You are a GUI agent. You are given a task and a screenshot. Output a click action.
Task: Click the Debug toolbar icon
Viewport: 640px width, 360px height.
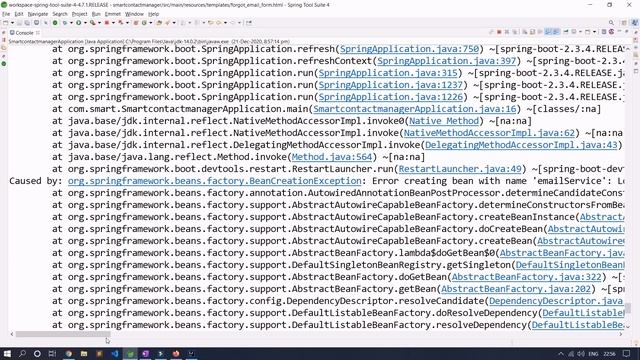point(64,23)
